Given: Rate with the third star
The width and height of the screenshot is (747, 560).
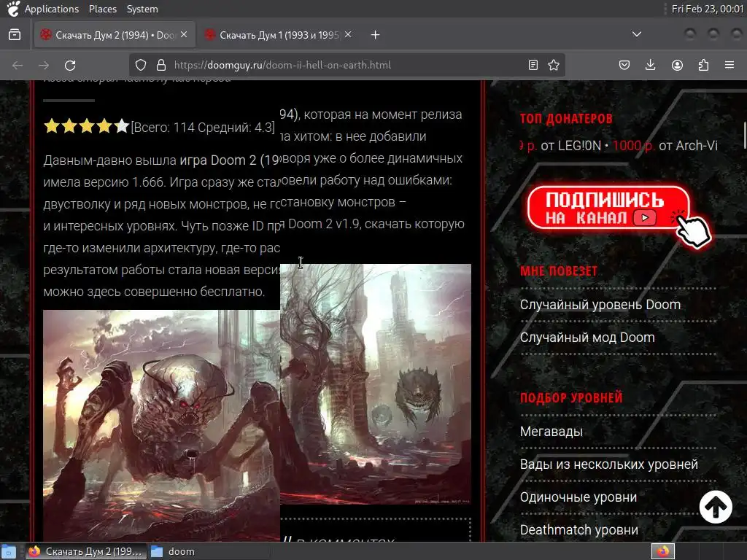Looking at the screenshot, I should tap(87, 126).
